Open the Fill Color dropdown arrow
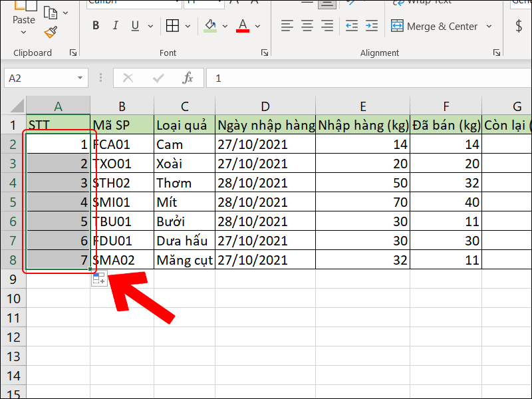The image size is (532, 399). [x=225, y=27]
